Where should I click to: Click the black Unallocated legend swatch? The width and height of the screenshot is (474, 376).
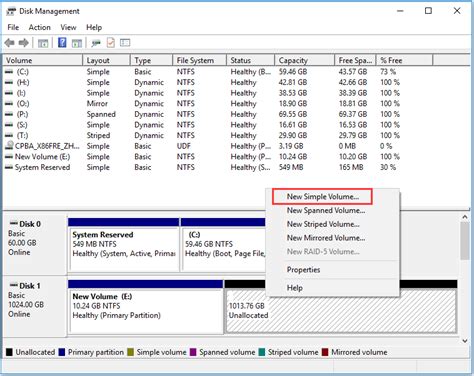tap(9, 352)
